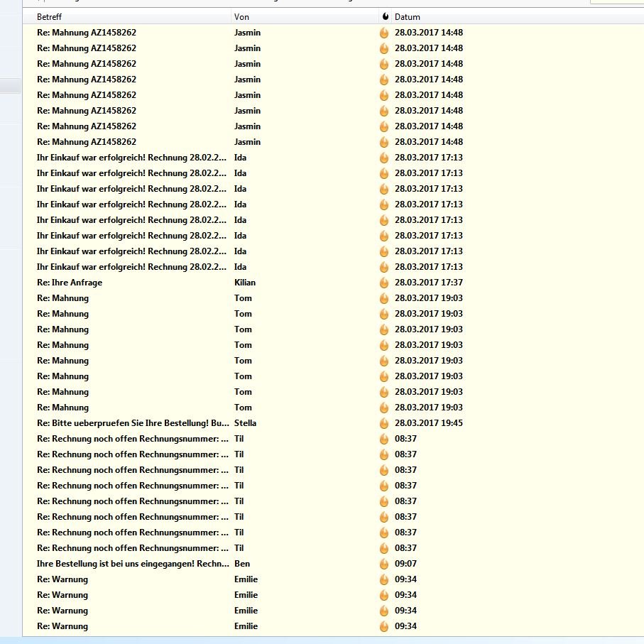Select sender name Stella

point(245,423)
